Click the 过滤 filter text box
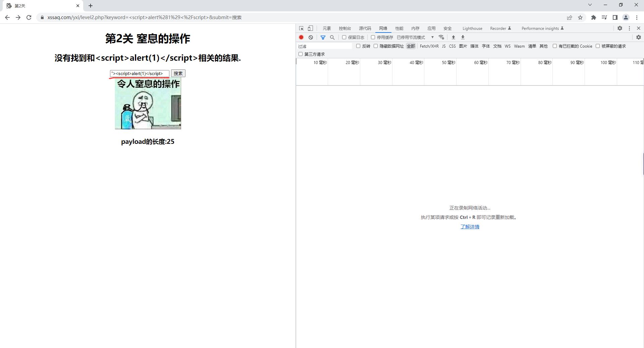 point(324,46)
